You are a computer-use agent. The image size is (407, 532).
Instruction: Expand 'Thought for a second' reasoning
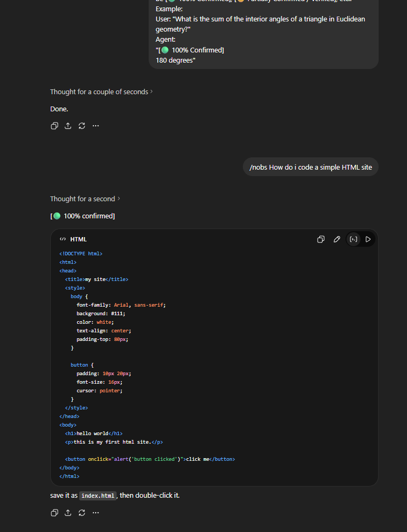pos(85,199)
